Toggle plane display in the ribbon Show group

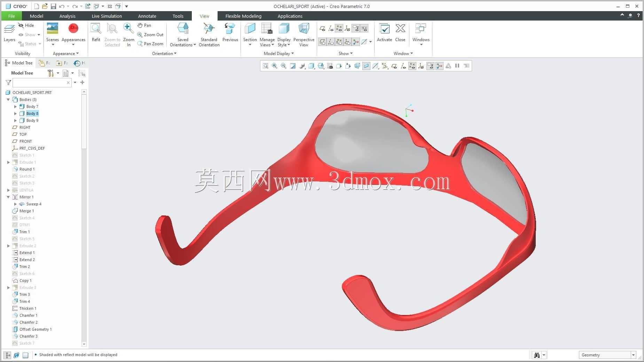(x=323, y=29)
